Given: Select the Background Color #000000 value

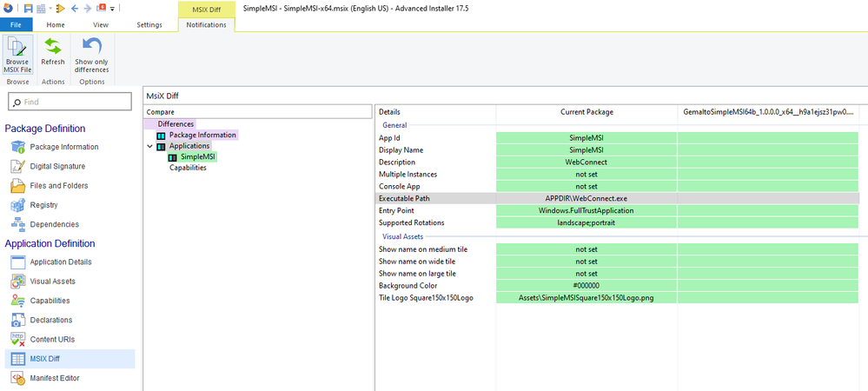Looking at the screenshot, I should pos(586,286).
